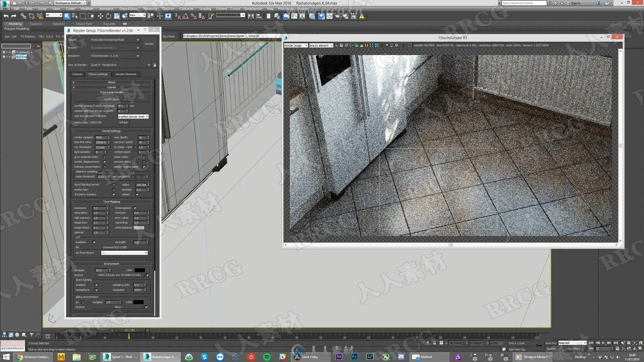644x362 pixels.
Task: Switch to the Render Elements tab
Action: tap(126, 74)
